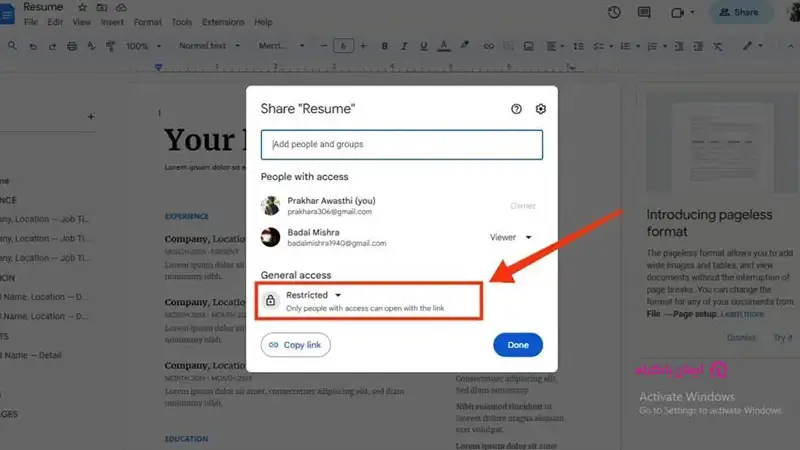Open share settings gear icon

541,109
